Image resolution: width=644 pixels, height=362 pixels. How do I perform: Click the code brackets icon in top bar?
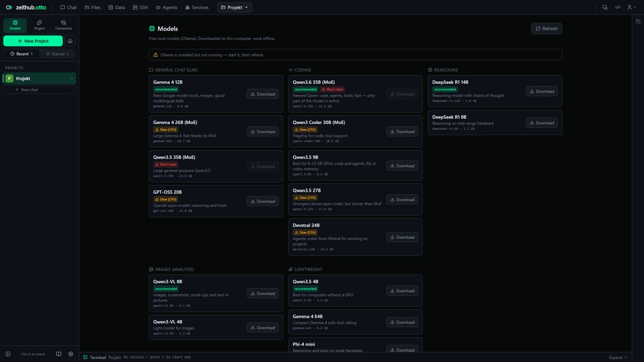tap(618, 7)
